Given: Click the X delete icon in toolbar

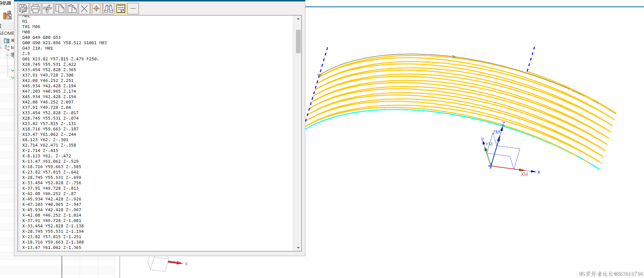Looking at the screenshot, I should pos(84,8).
